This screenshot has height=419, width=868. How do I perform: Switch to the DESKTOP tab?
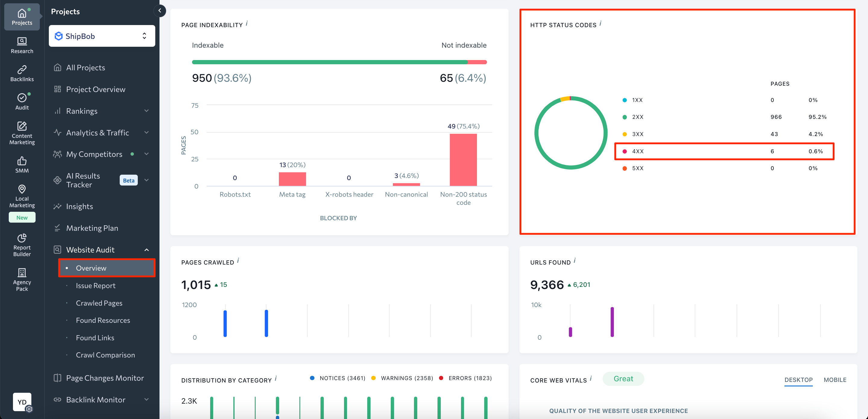click(x=798, y=380)
